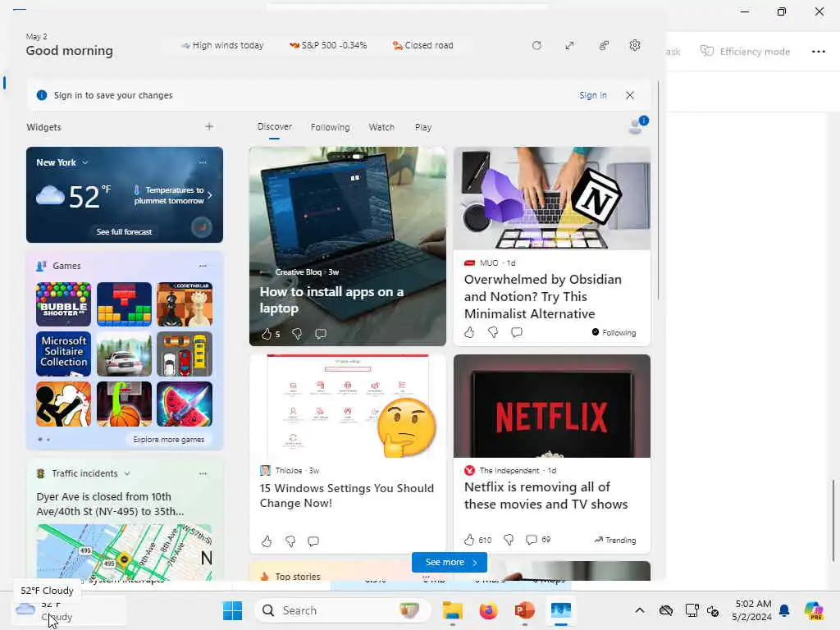Open widgets settings gear
The height and width of the screenshot is (630, 840).
(635, 46)
